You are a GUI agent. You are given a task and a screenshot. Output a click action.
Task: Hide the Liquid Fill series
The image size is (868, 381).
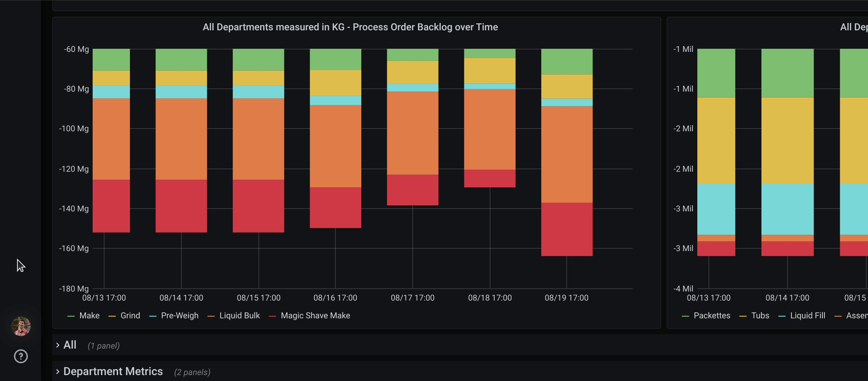[807, 316]
